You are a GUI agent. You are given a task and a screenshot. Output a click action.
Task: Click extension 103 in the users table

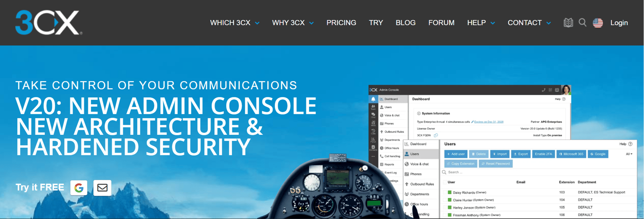(x=562, y=192)
